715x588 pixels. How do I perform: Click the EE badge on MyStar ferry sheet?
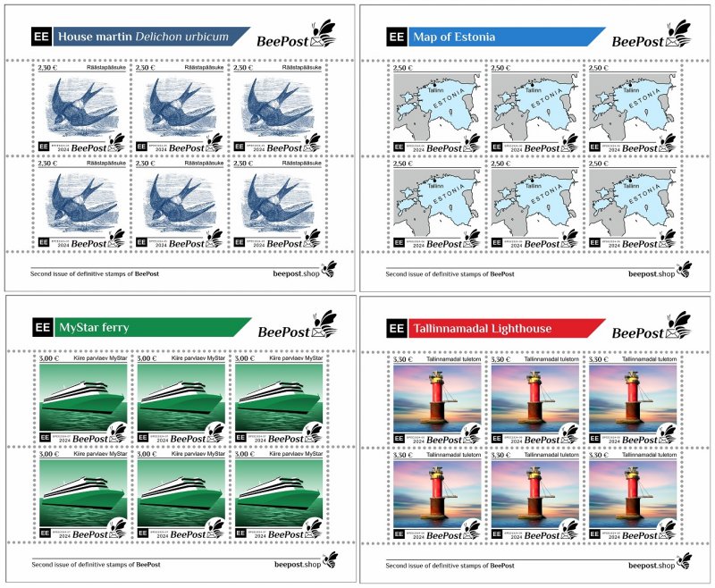tap(43, 327)
